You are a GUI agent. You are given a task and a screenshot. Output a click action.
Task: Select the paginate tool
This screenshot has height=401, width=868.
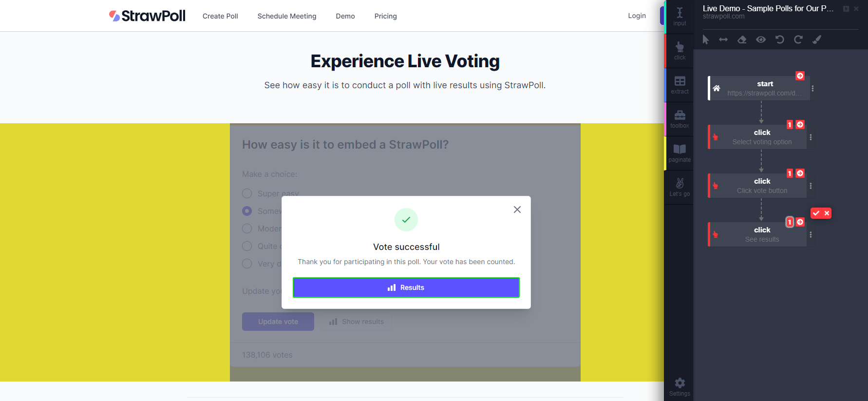[679, 153]
